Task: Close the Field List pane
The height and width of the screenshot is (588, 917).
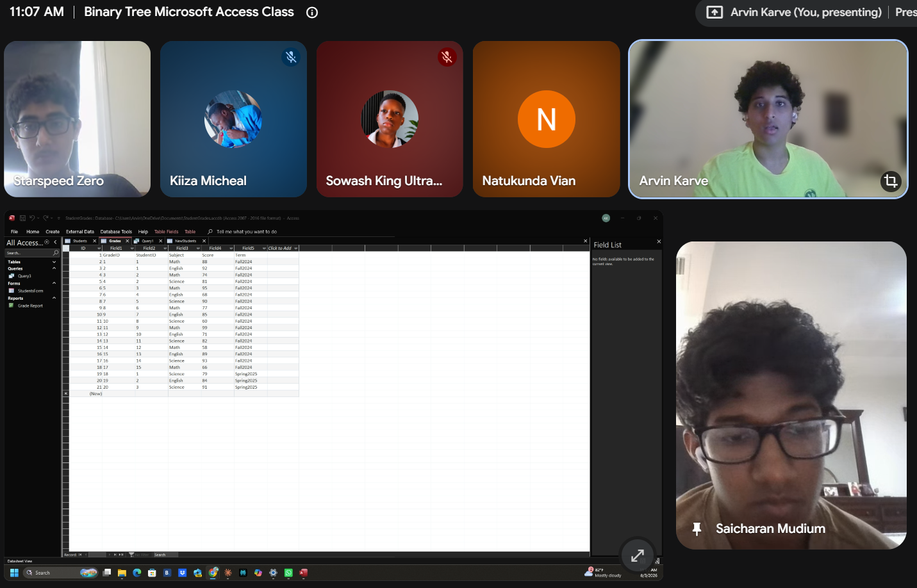Action: click(x=659, y=241)
